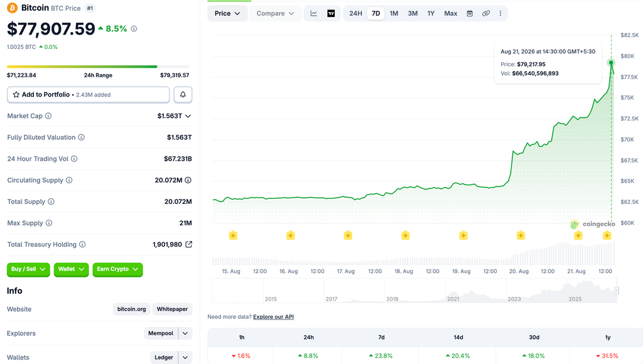Image resolution: width=643 pixels, height=364 pixels.
Task: Open the Whitepaper link
Action: point(172,309)
